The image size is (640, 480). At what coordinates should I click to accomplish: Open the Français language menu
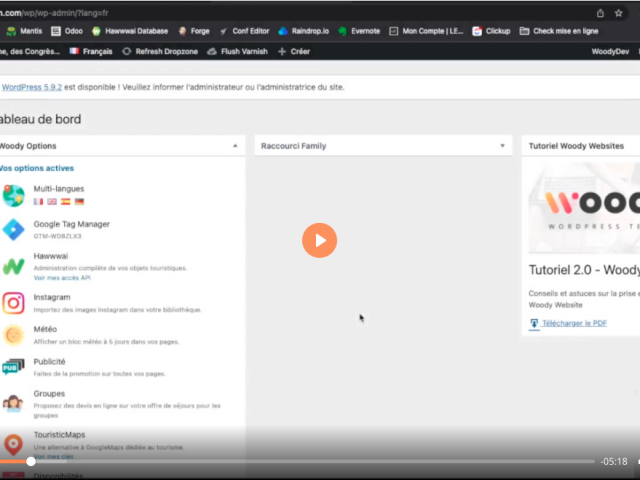click(x=90, y=51)
